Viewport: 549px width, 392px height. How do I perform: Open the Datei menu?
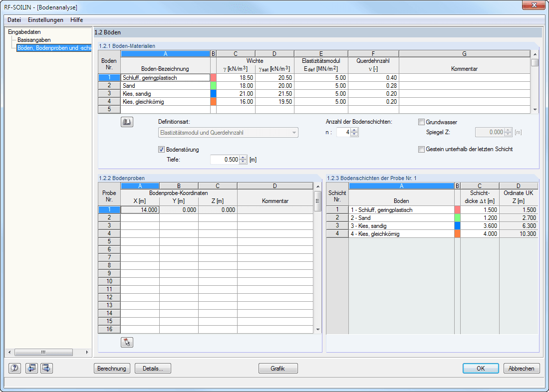(x=14, y=20)
